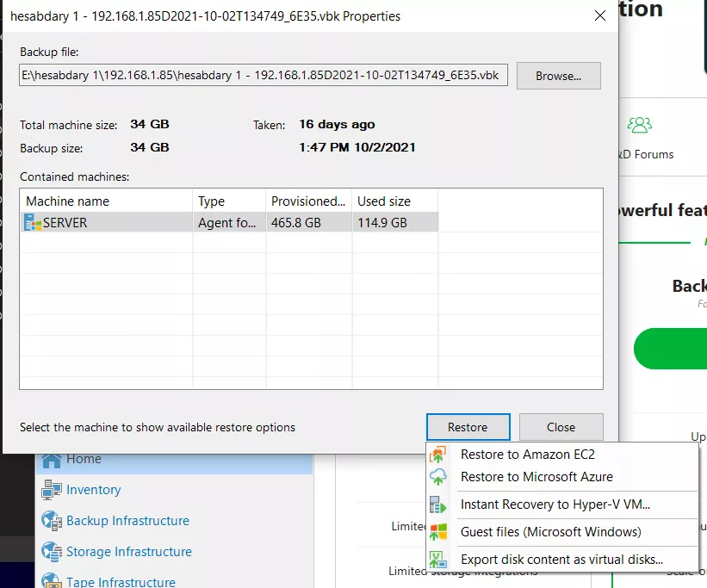Sort by Provisioned column header
The width and height of the screenshot is (707, 588).
[x=309, y=201]
